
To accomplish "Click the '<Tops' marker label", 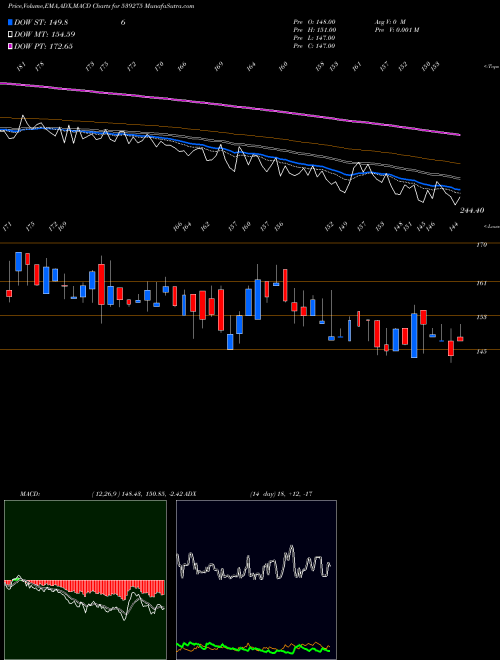I will (492, 67).
